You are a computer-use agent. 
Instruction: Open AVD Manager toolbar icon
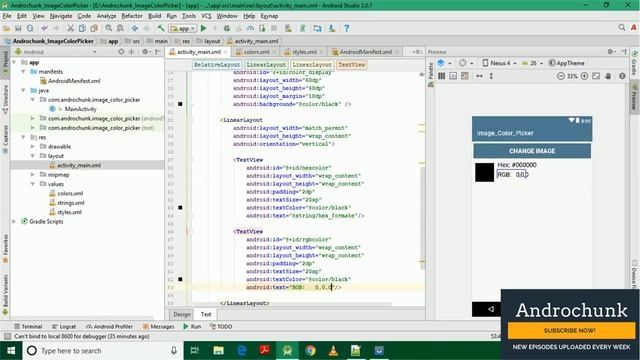(288, 29)
